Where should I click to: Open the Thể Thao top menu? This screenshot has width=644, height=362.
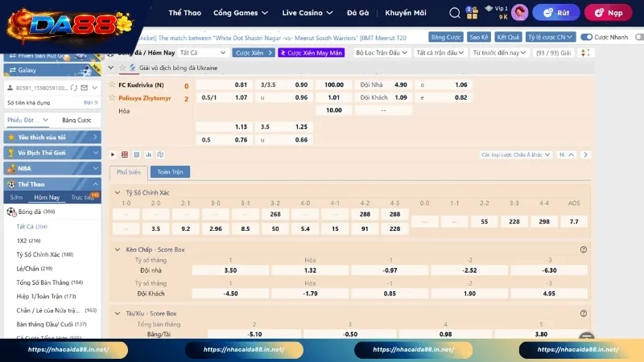coord(185,13)
